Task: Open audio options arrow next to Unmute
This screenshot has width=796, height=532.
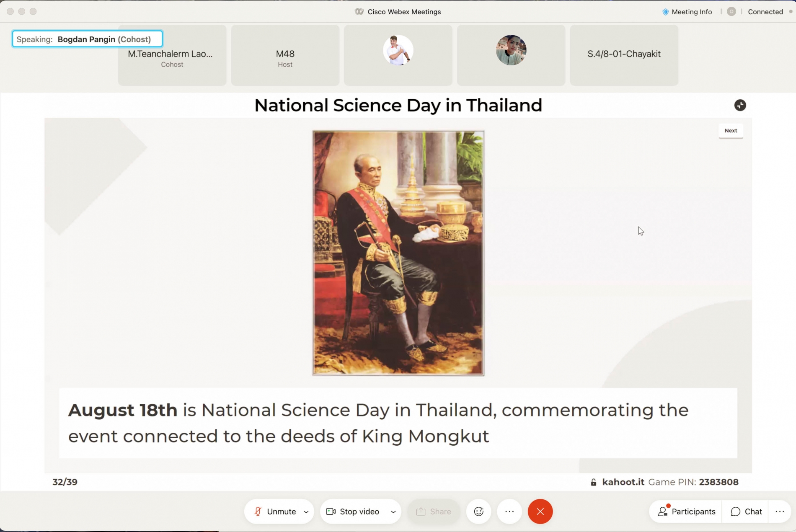Action: pyautogui.click(x=306, y=512)
